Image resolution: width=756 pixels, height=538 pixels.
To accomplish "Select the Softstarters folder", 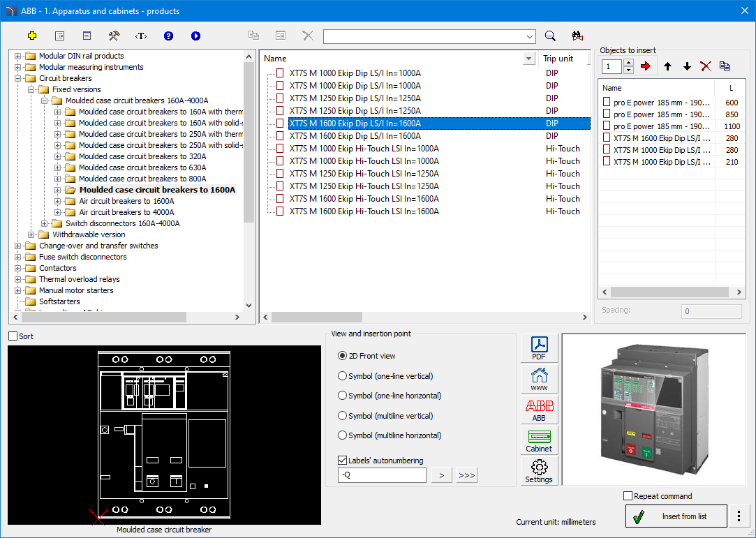I will (x=60, y=301).
